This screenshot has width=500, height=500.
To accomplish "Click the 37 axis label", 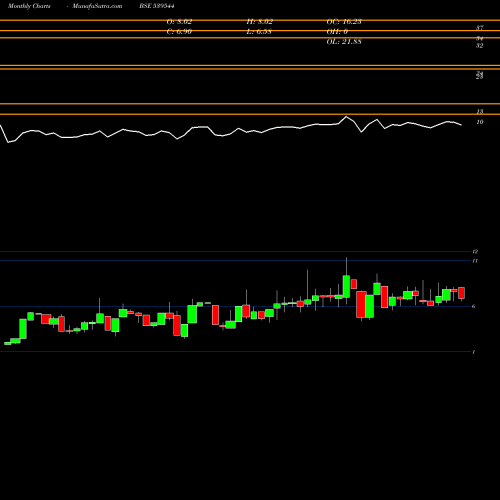I will click(479, 28).
